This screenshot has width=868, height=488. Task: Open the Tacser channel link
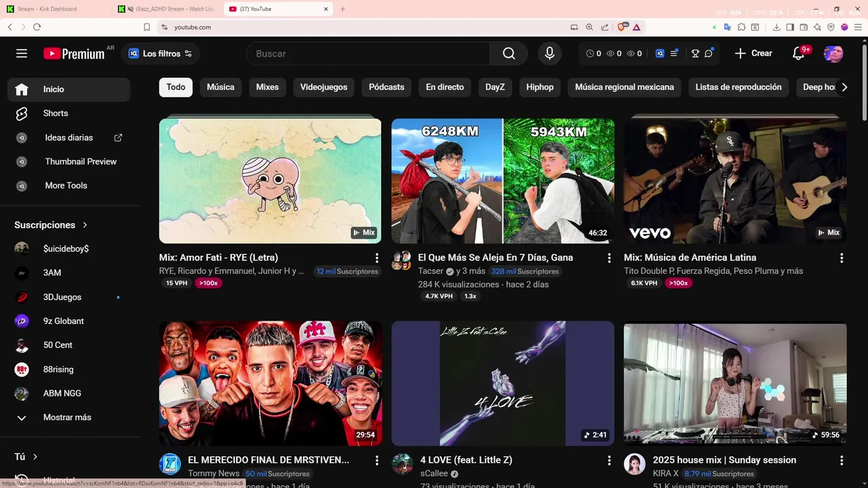click(x=431, y=271)
